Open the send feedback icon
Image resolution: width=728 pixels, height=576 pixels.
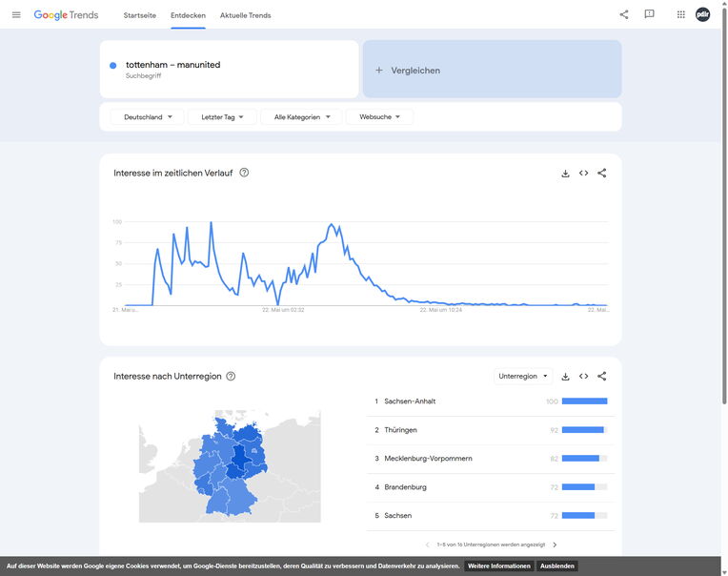(x=649, y=14)
